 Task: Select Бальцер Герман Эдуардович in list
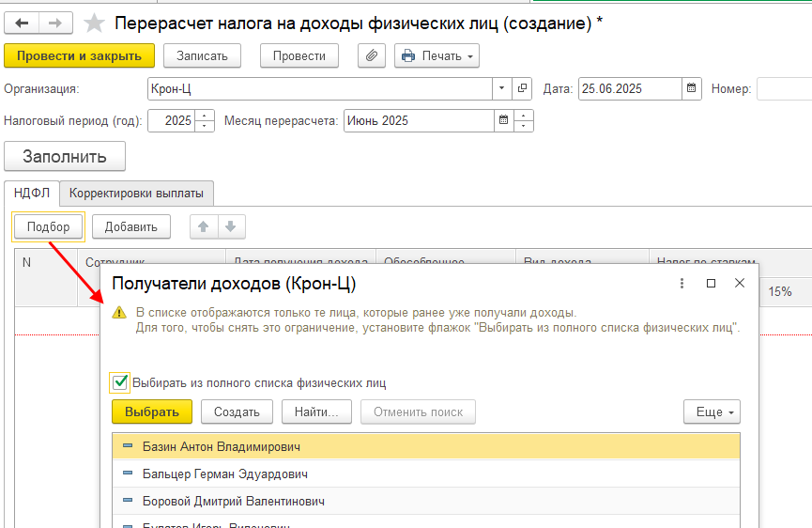point(224,474)
